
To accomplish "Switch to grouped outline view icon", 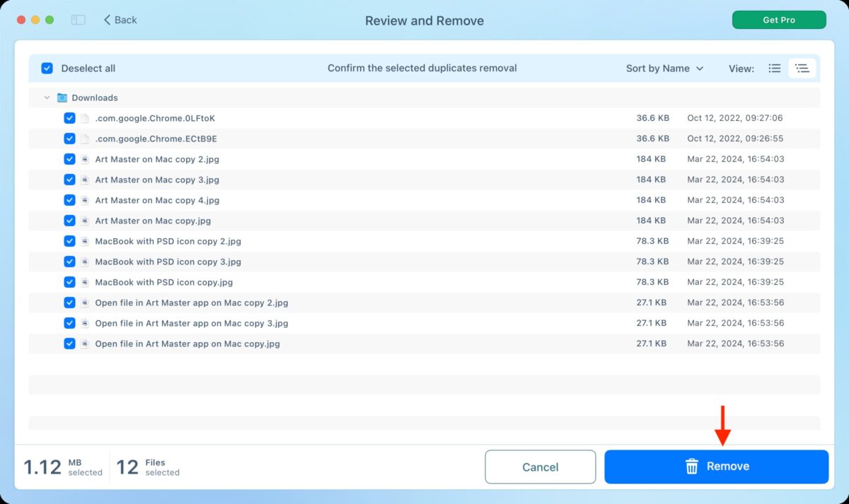I will 802,69.
